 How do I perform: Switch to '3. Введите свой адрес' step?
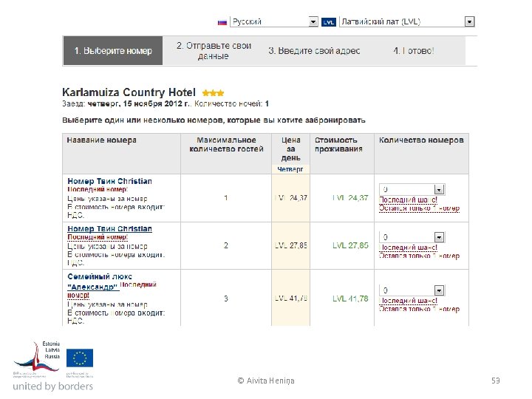(314, 51)
